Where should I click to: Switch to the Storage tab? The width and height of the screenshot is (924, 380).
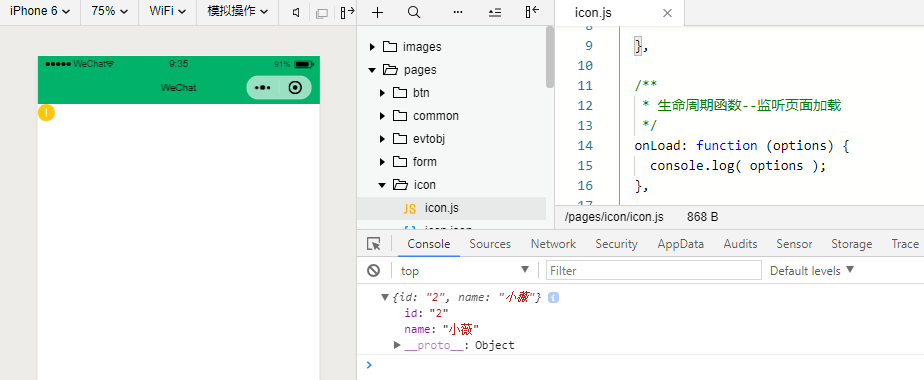click(852, 244)
